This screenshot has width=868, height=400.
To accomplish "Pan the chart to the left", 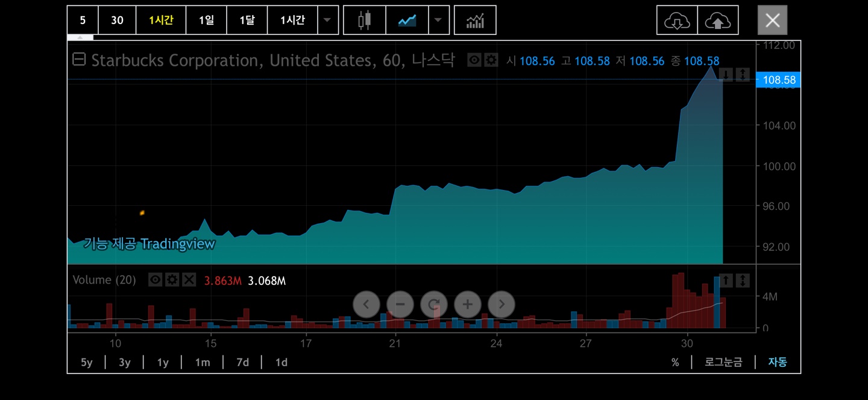I will click(366, 304).
